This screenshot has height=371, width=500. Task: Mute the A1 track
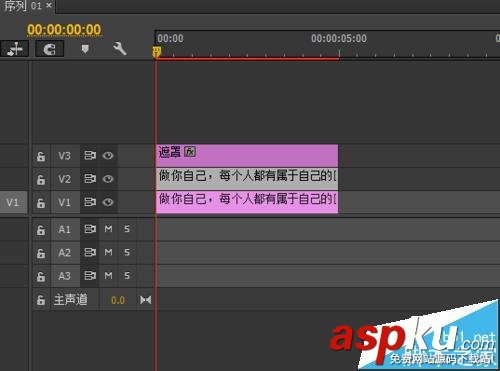tap(108, 229)
